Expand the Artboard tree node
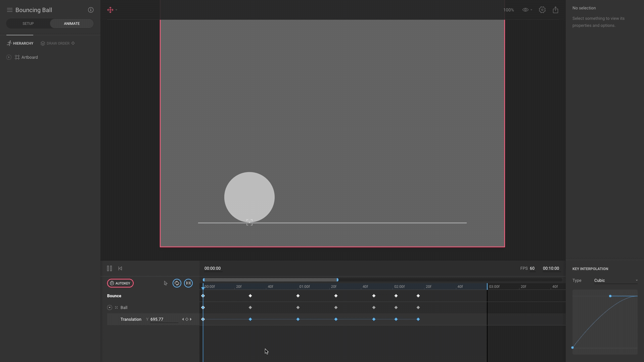 coord(9,57)
